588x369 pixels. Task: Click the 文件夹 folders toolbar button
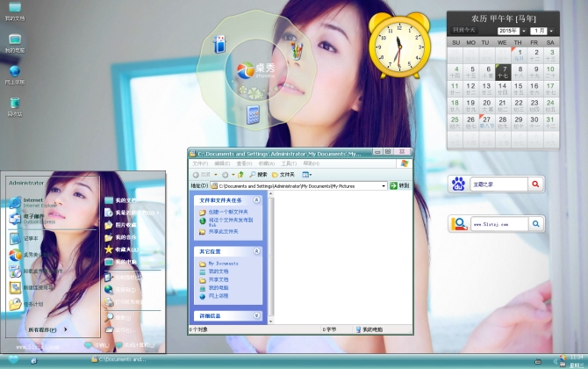coord(283,175)
